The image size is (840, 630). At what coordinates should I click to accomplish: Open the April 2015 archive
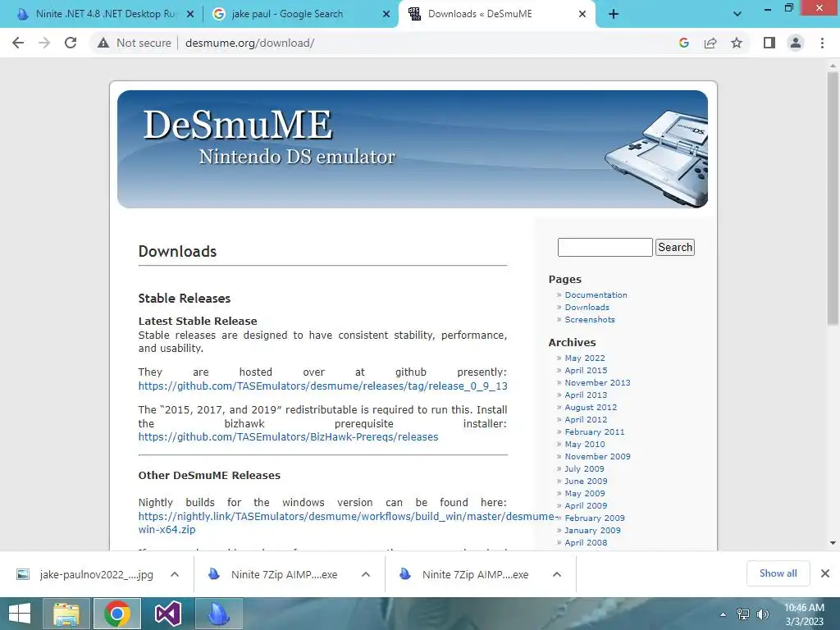point(586,370)
